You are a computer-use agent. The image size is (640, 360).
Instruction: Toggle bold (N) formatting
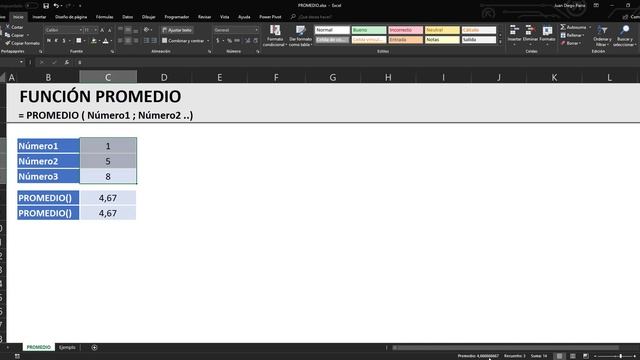[x=49, y=41]
